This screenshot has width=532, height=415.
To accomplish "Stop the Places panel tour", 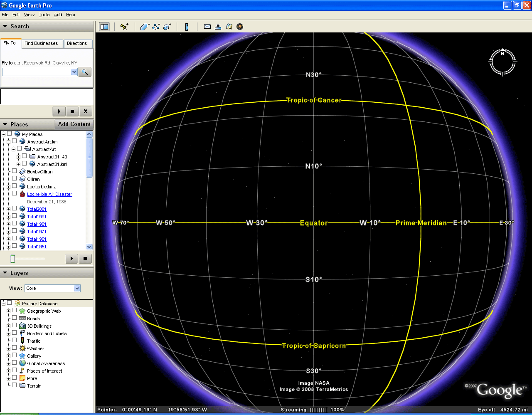I will (x=85, y=259).
